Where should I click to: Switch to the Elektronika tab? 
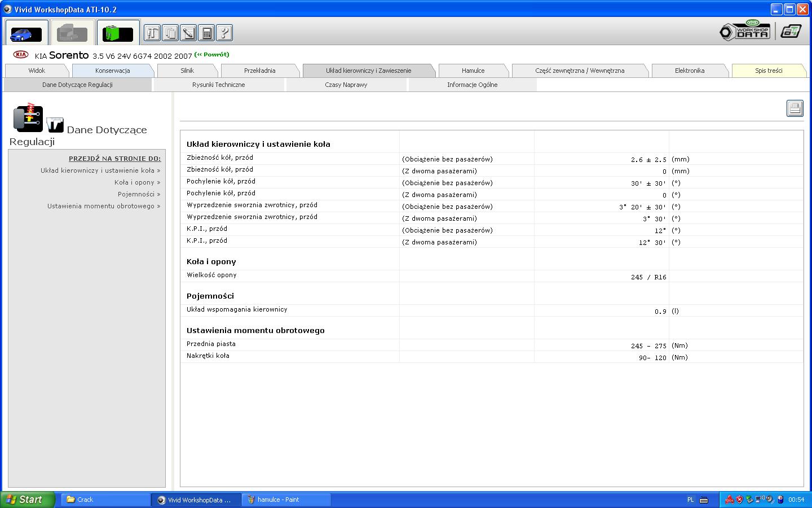tap(690, 71)
